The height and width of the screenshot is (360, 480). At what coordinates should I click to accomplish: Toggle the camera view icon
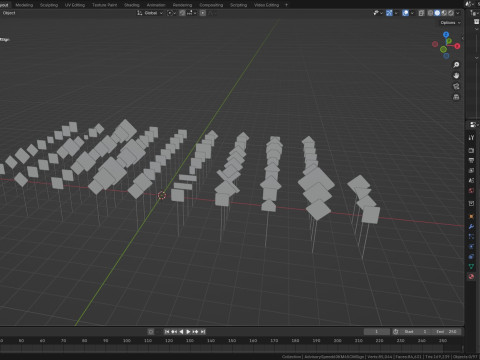tap(456, 86)
